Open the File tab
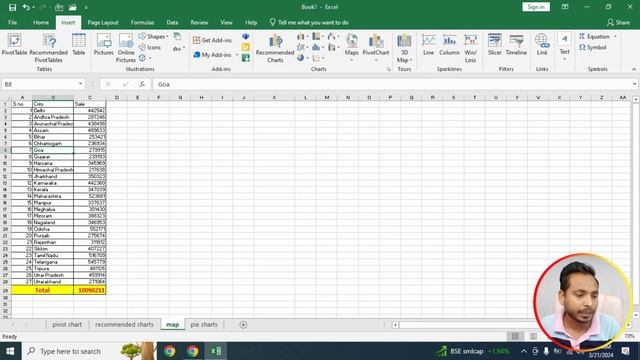Screen dimensions: 640x360 (x=13, y=22)
